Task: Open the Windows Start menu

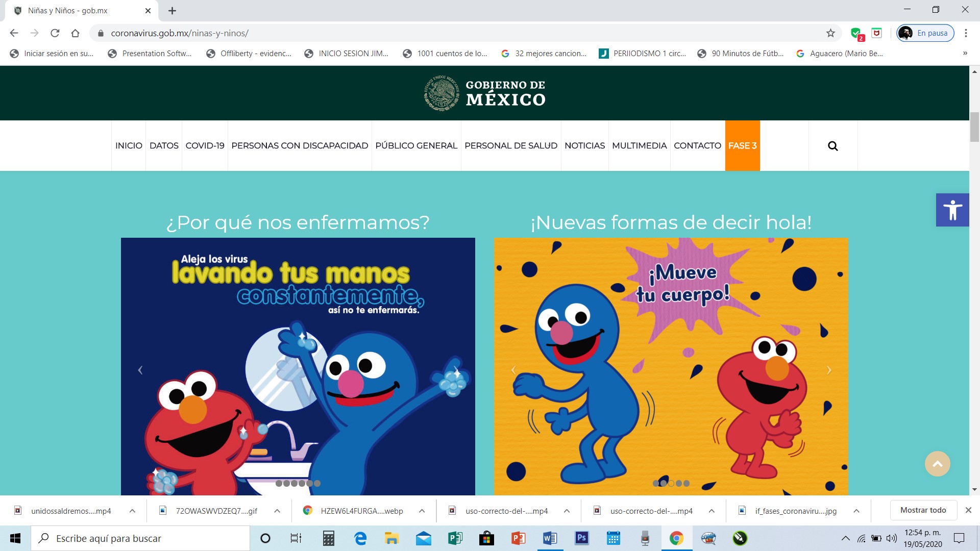Action: (15, 538)
